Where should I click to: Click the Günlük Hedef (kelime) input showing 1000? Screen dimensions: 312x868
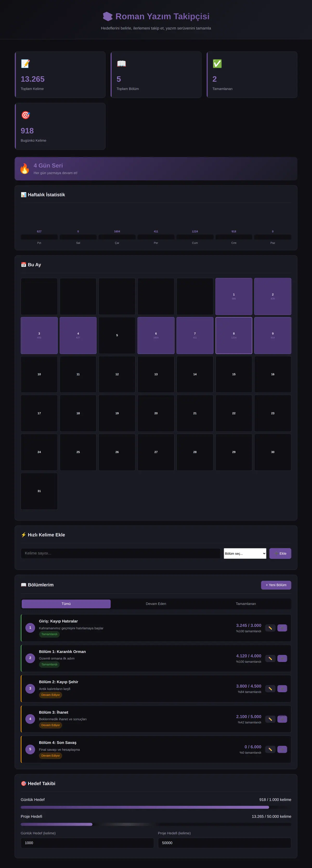[x=87, y=843]
